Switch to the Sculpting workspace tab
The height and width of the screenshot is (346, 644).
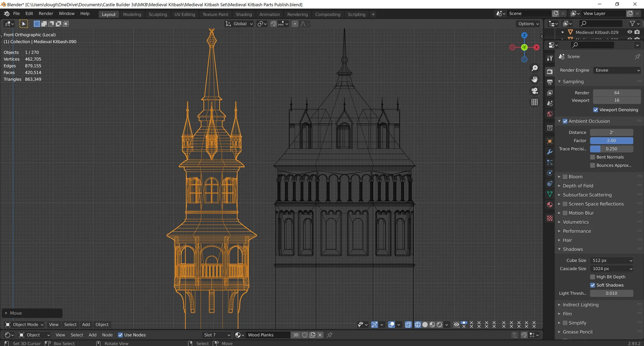coord(158,14)
